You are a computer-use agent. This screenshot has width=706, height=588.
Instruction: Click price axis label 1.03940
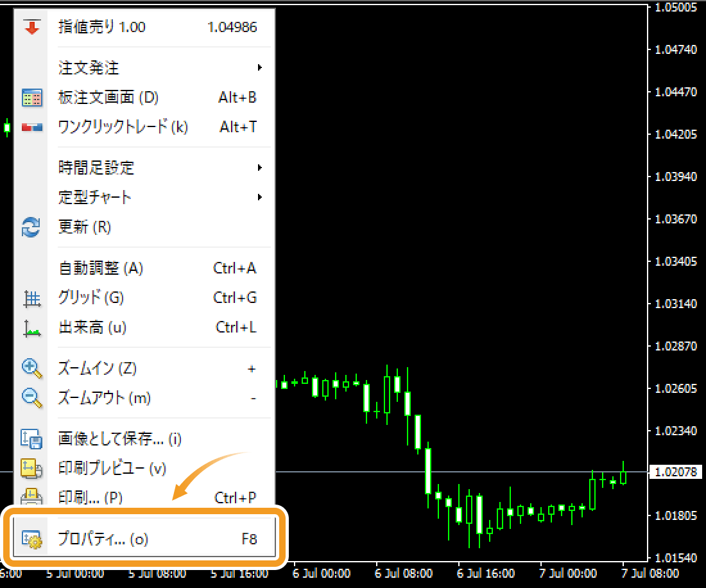(x=676, y=177)
